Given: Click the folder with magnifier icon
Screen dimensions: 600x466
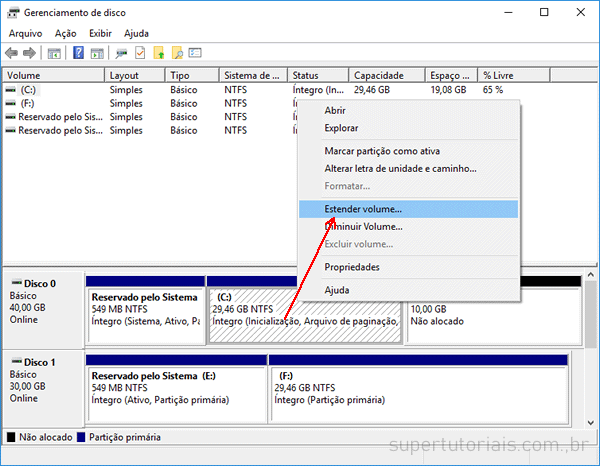Looking at the screenshot, I should (x=177, y=53).
